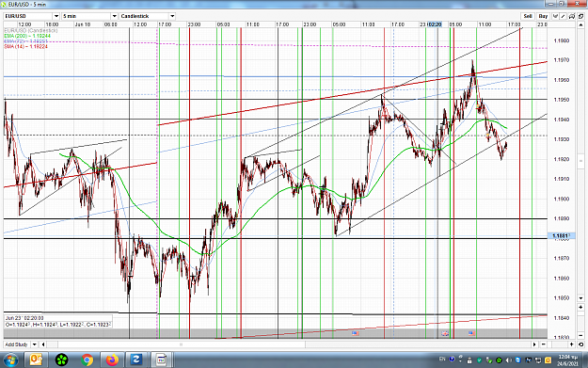Open the 5 min timeframe dropdown
Image resolution: width=588 pixels, height=368 pixels.
[115, 16]
